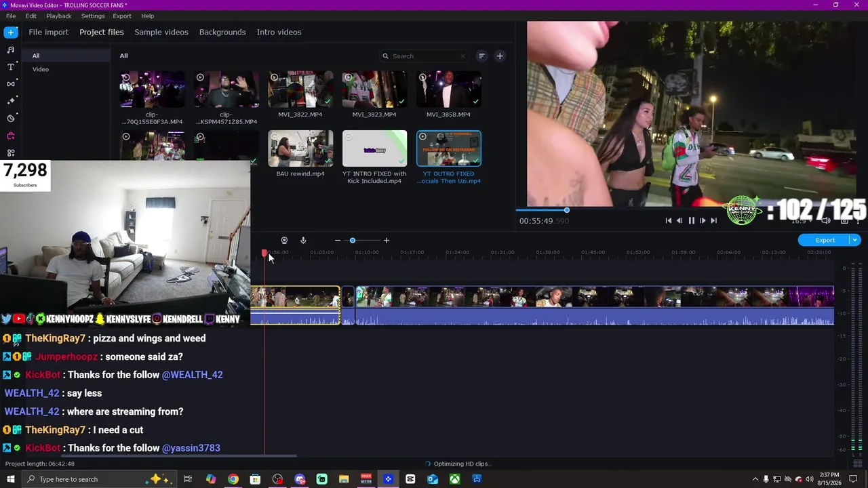Select the MVI_3858.MP4 thumbnail

pos(449,89)
